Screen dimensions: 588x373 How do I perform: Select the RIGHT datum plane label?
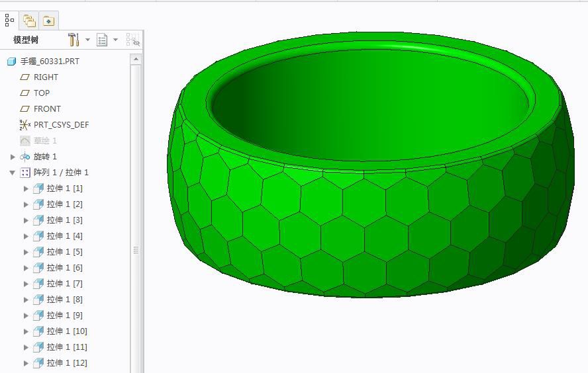(46, 77)
